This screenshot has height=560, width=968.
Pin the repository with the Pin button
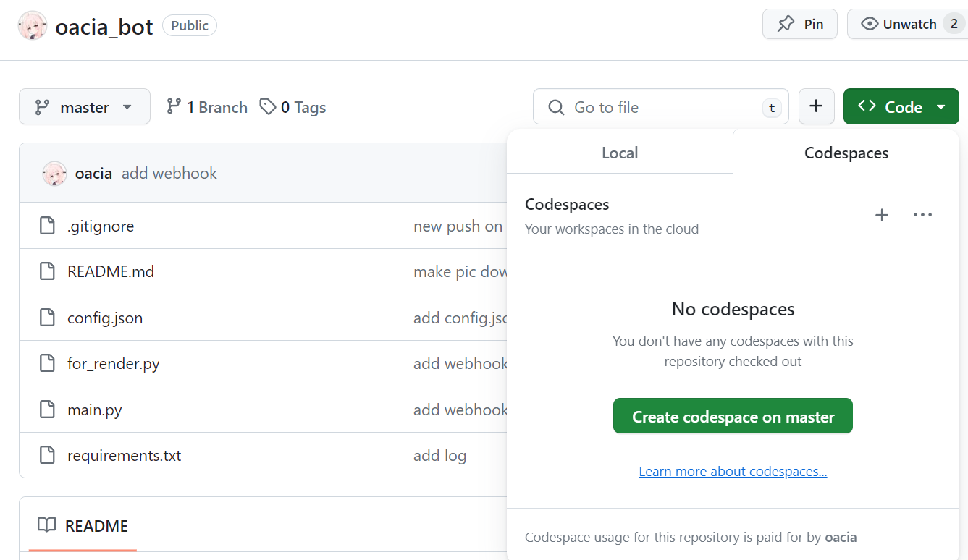pyautogui.click(x=799, y=25)
